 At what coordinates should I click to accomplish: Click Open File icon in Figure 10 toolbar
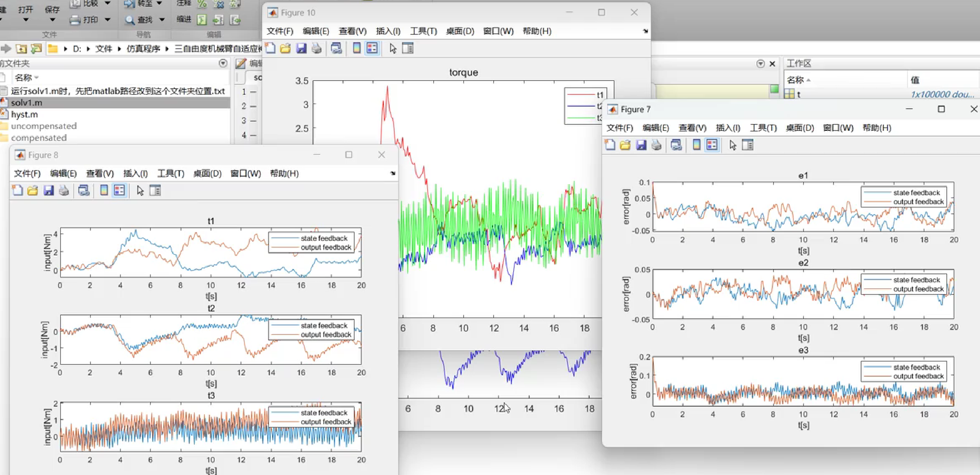[285, 48]
